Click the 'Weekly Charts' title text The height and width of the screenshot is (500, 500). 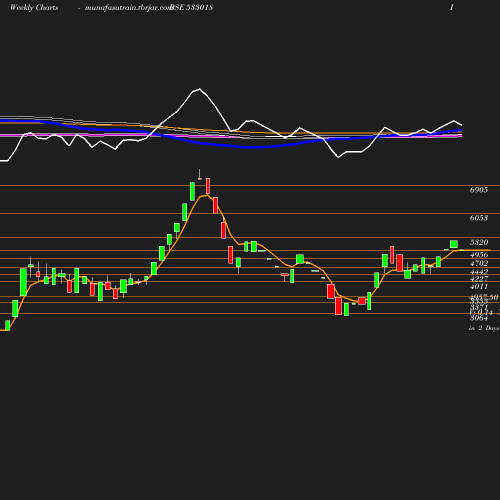click(x=34, y=7)
